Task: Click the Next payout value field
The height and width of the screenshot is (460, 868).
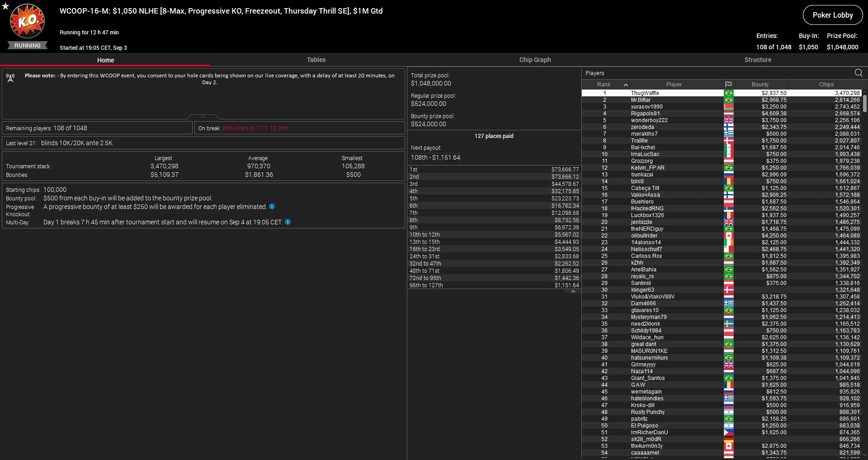Action: point(435,157)
